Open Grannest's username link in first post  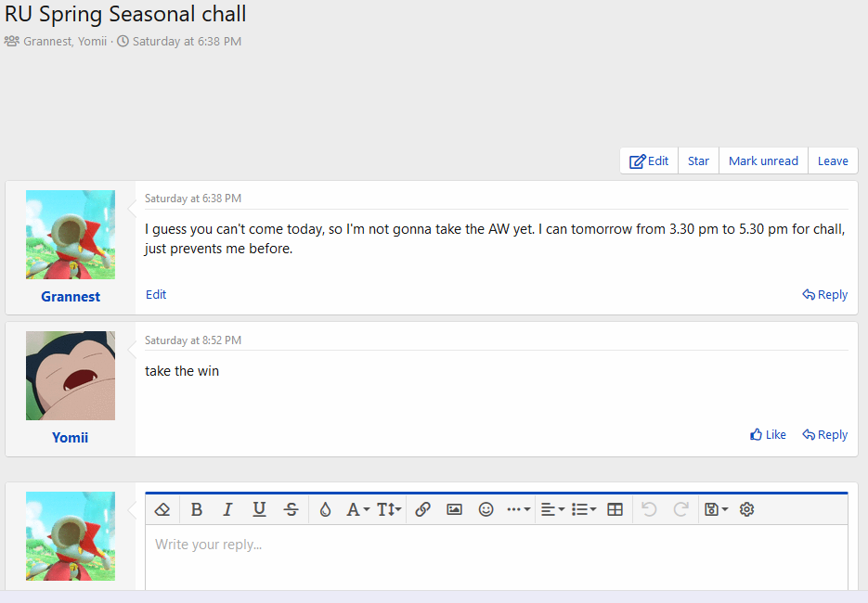(x=71, y=297)
